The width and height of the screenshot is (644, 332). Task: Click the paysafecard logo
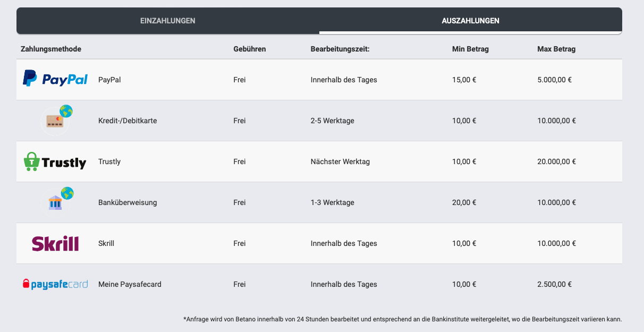tap(55, 284)
